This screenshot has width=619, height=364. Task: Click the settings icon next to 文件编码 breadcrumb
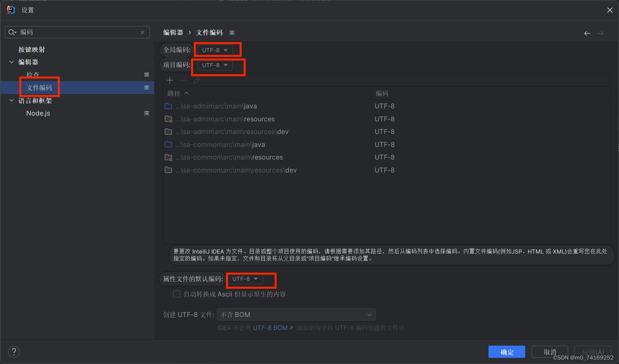coord(232,32)
